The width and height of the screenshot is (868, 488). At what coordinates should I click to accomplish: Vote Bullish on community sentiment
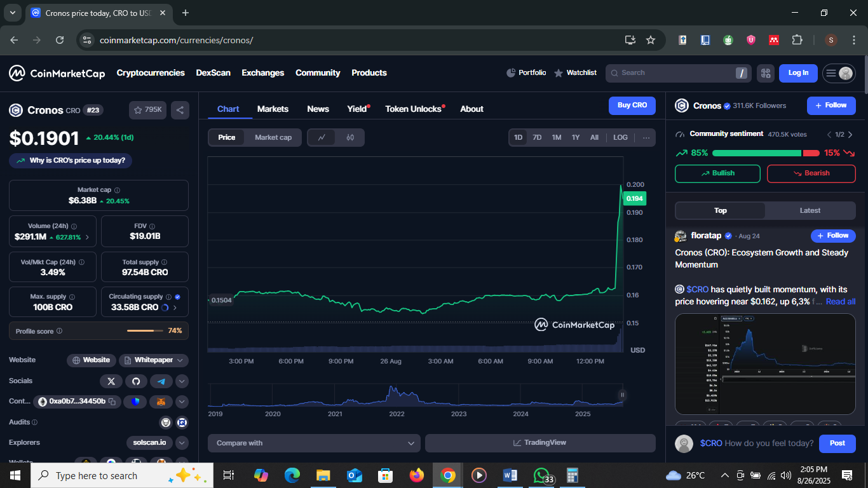717,173
